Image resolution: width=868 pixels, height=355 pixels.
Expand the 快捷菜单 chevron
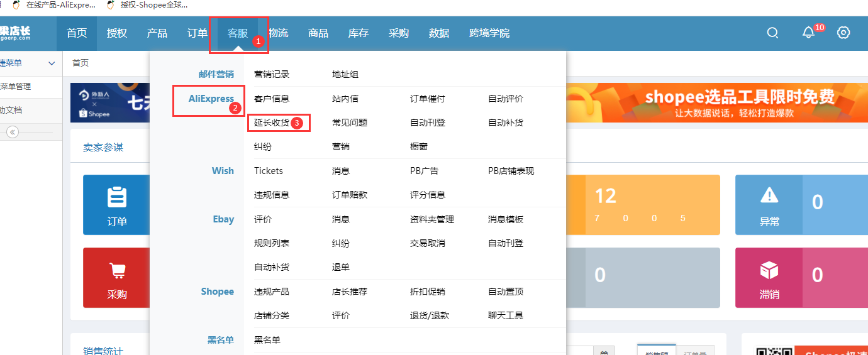(52, 63)
